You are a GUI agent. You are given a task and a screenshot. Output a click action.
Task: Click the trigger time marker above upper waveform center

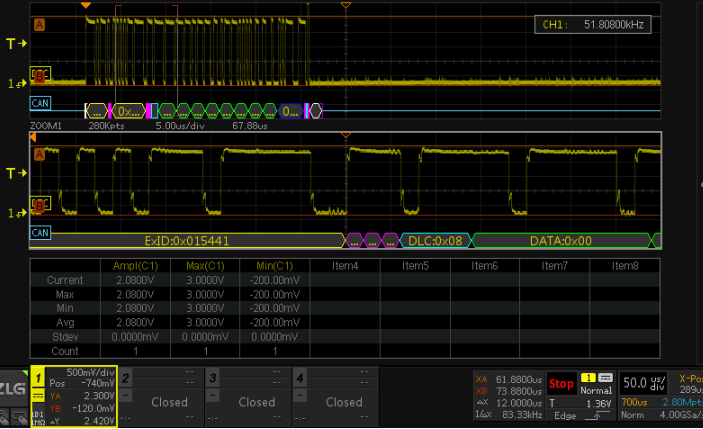click(346, 5)
